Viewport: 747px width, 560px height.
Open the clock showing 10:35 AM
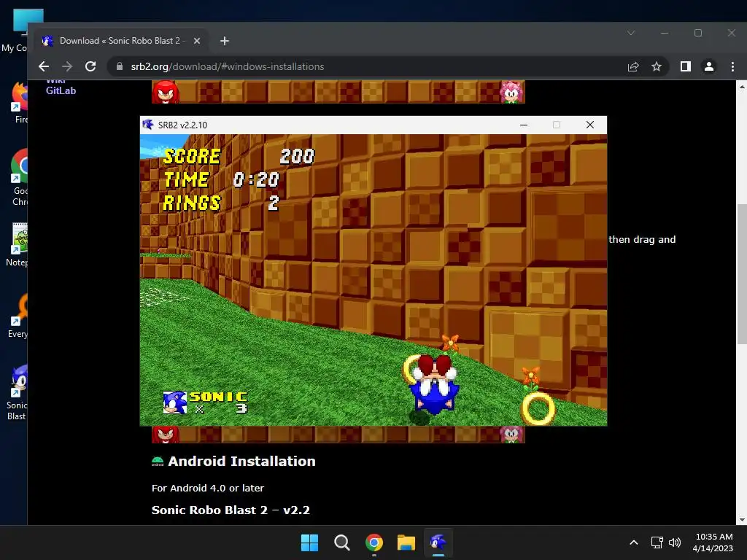coord(713,542)
